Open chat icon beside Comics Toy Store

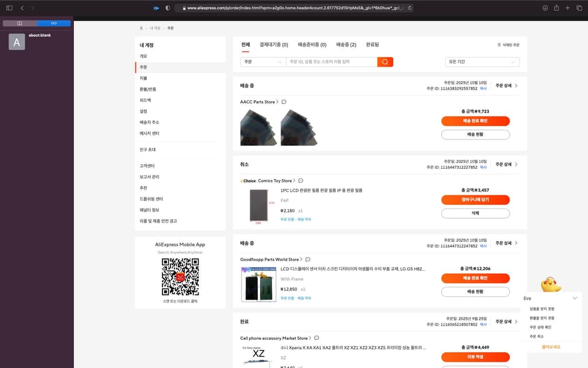point(301,181)
